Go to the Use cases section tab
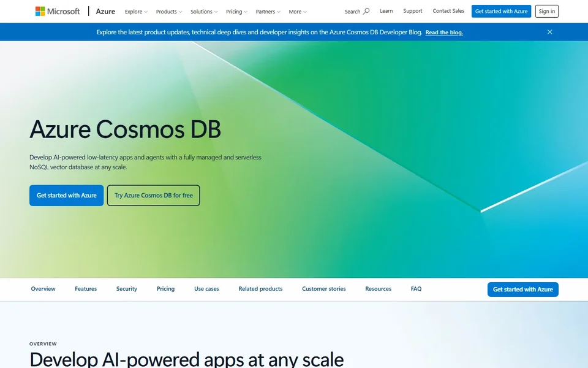 [206, 289]
